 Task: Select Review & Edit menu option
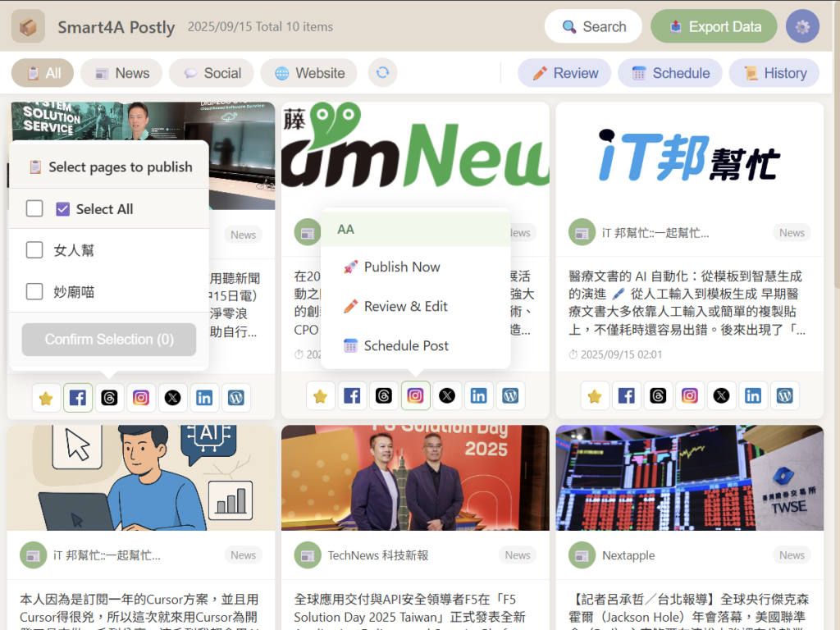coord(405,306)
